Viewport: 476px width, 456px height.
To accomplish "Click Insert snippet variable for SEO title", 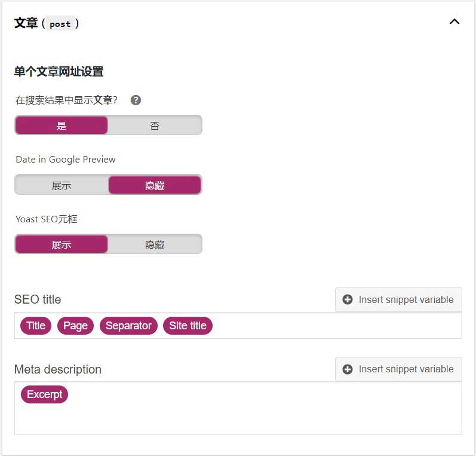I will coord(398,299).
